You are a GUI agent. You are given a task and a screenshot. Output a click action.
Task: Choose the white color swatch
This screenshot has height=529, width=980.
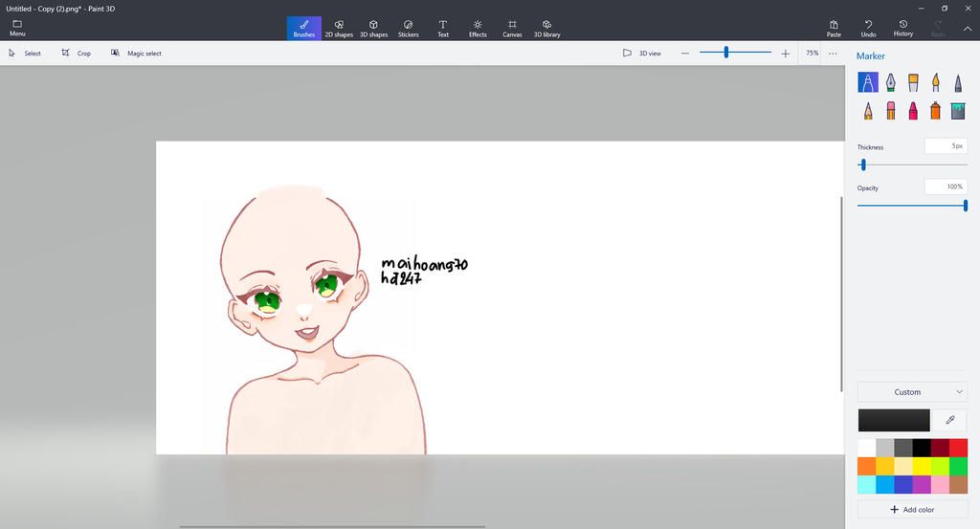tap(866, 448)
